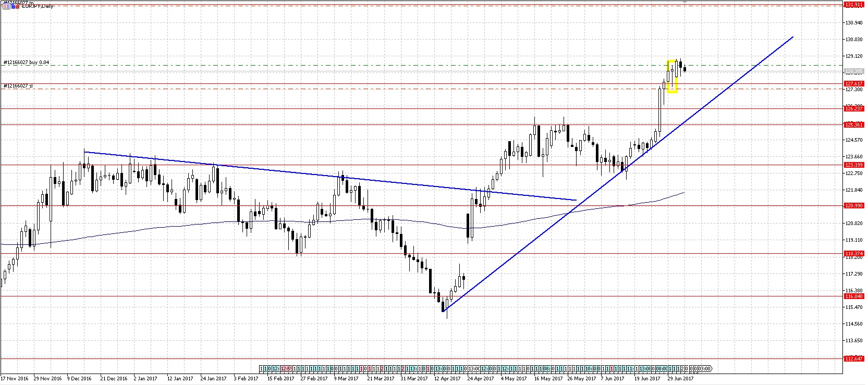Image resolution: width=868 pixels, height=385 pixels.
Task: Click the 114.560 price scale value
Action: click(854, 324)
